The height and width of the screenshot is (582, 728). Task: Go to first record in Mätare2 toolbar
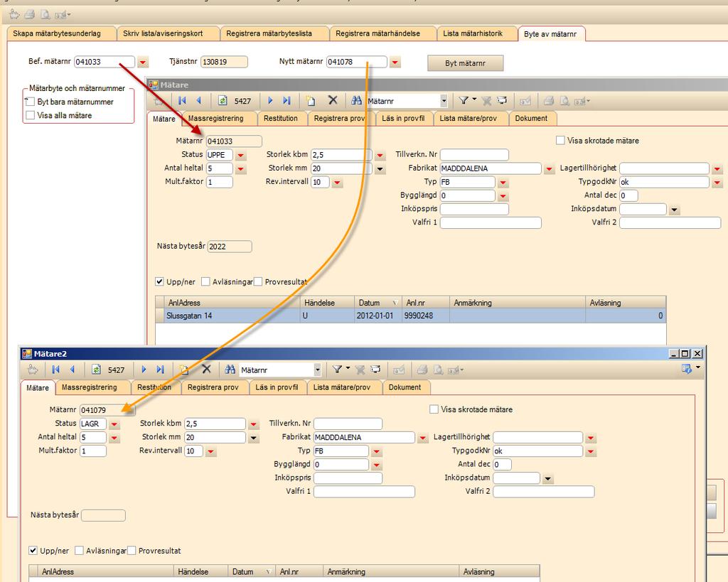tap(55, 370)
